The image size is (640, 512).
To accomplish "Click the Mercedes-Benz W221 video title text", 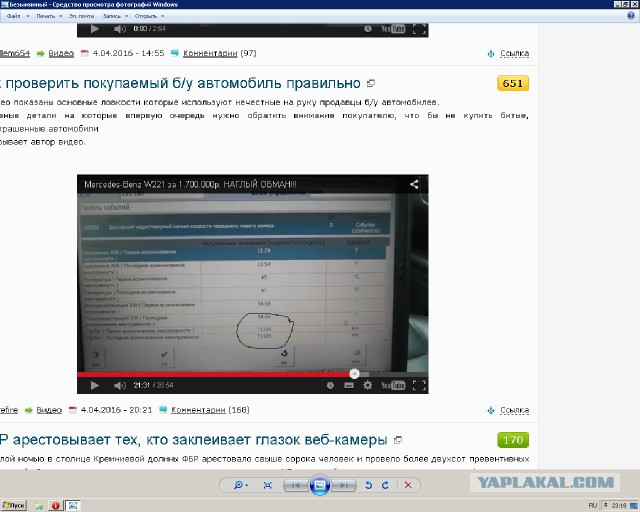I will coord(190,184).
